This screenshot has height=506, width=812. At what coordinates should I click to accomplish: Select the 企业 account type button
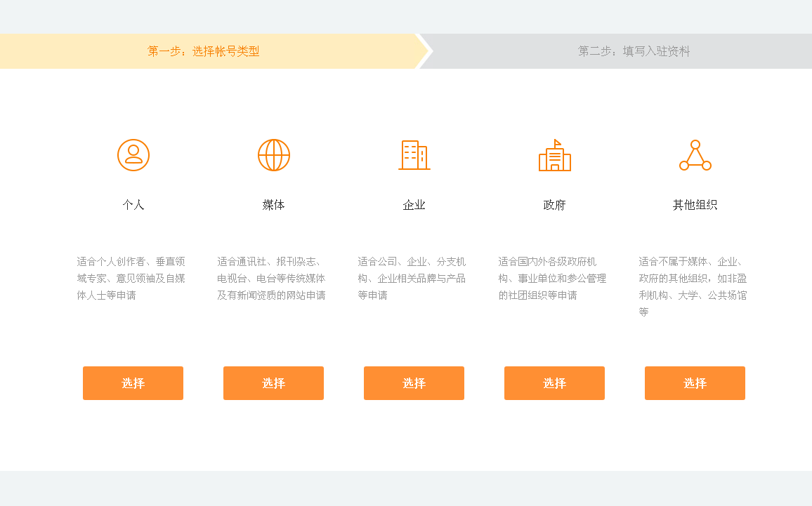click(414, 383)
